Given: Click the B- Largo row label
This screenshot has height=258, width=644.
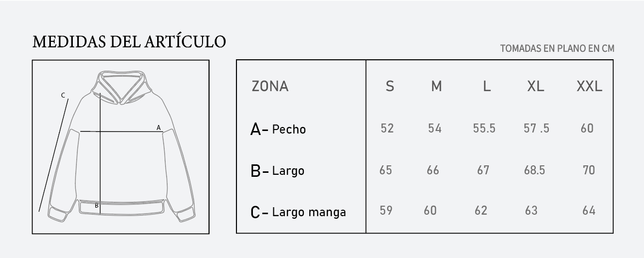Looking at the screenshot, I should click(x=277, y=171).
